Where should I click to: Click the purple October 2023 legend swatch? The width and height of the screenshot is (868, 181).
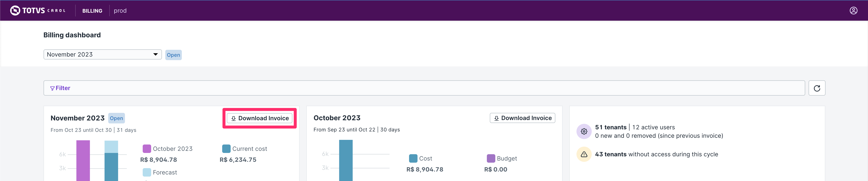(147, 149)
